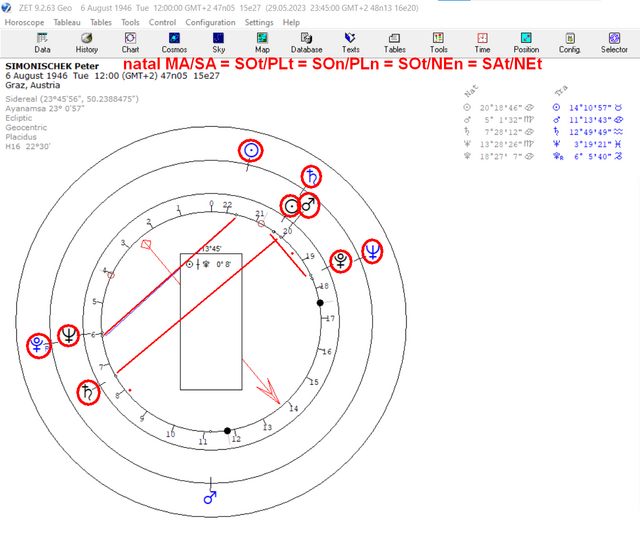Click the H16 22°30' label
This screenshot has height=543, width=640.
click(28, 146)
